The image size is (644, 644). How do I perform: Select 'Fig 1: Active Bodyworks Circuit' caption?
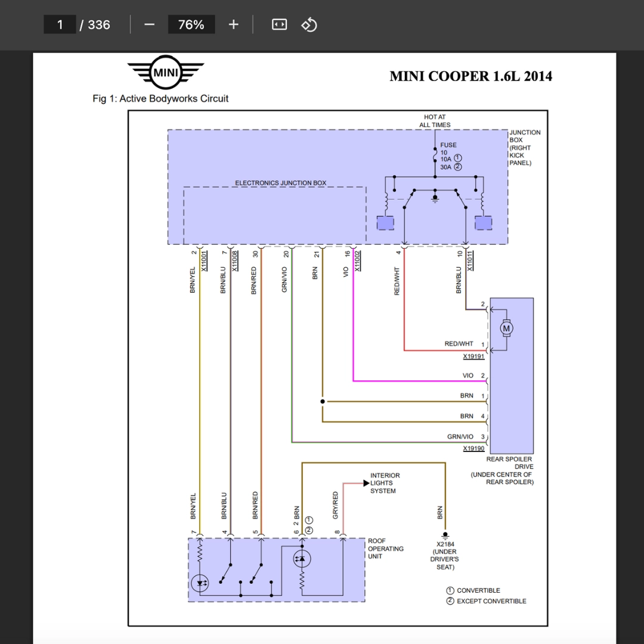point(160,98)
